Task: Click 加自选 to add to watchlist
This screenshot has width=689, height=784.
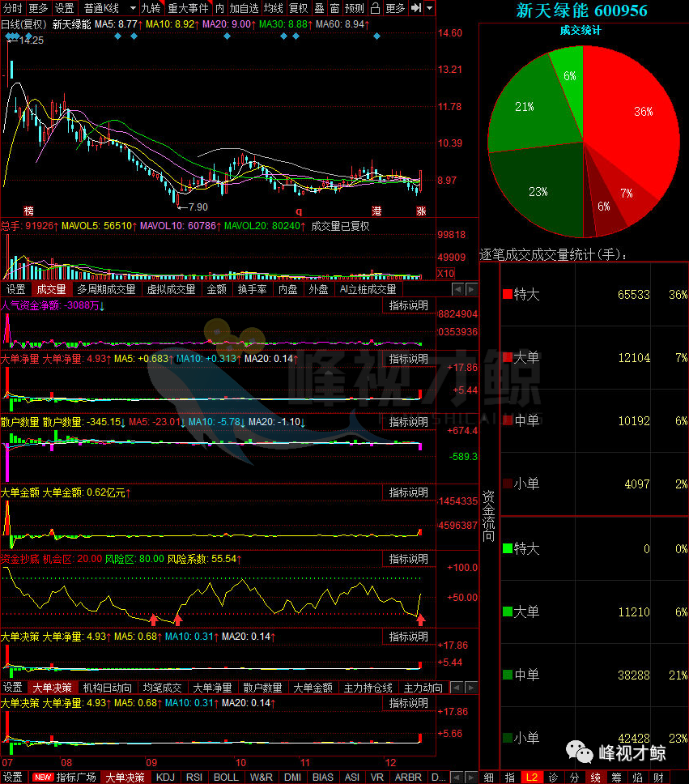Action: 244,8
